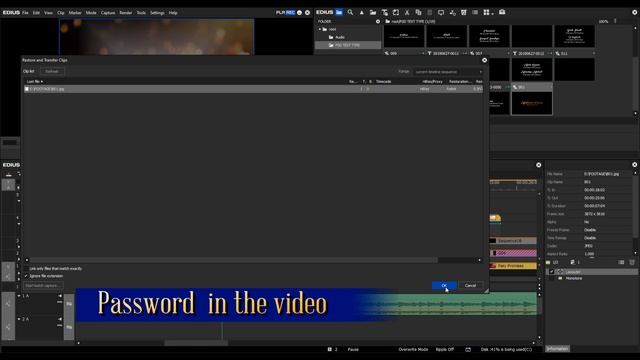Image resolution: width=640 pixels, height=360 pixels.
Task: Open the Edit menu
Action: tap(36, 13)
